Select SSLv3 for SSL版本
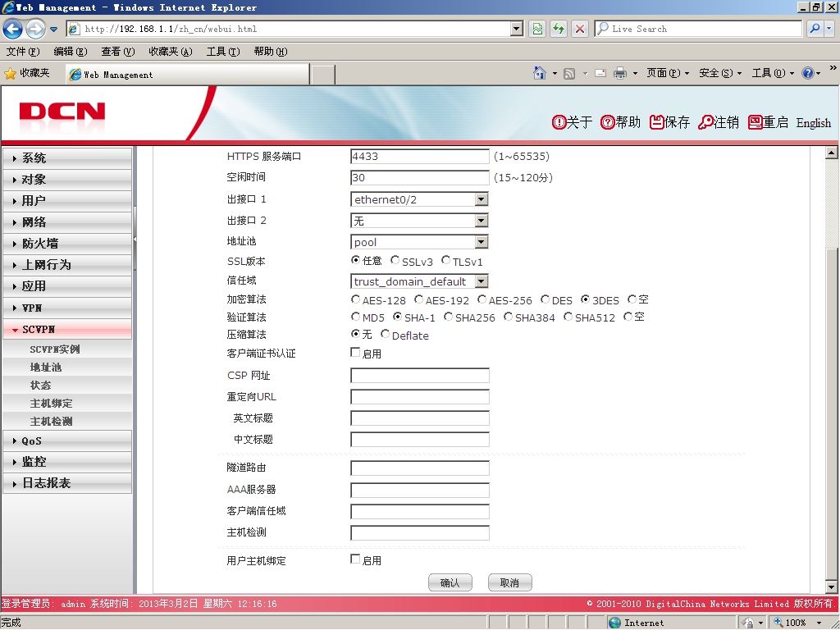 [x=395, y=260]
